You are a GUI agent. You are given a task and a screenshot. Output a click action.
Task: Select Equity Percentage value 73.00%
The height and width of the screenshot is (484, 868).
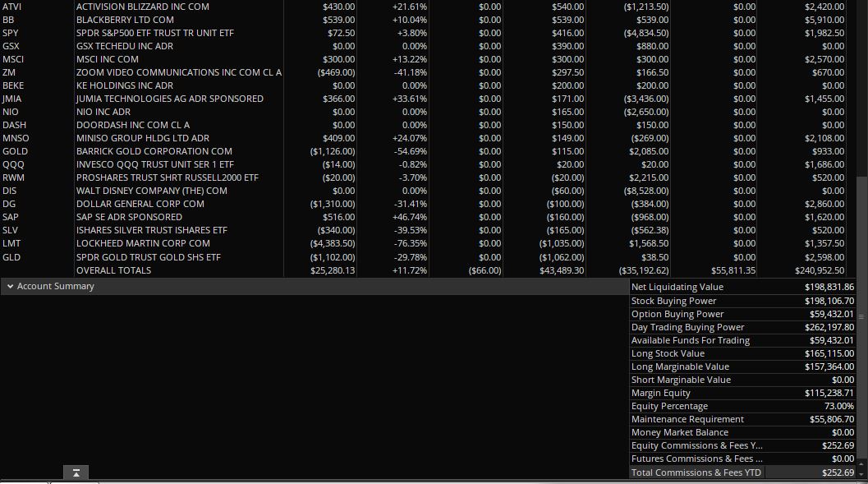click(838, 407)
